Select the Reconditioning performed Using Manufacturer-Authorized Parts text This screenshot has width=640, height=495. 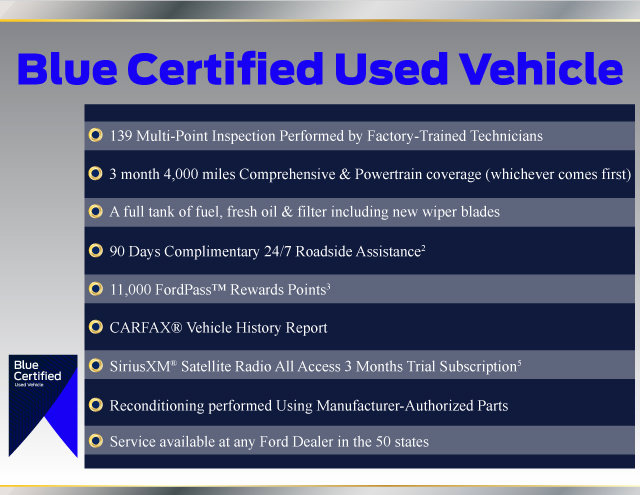309,406
